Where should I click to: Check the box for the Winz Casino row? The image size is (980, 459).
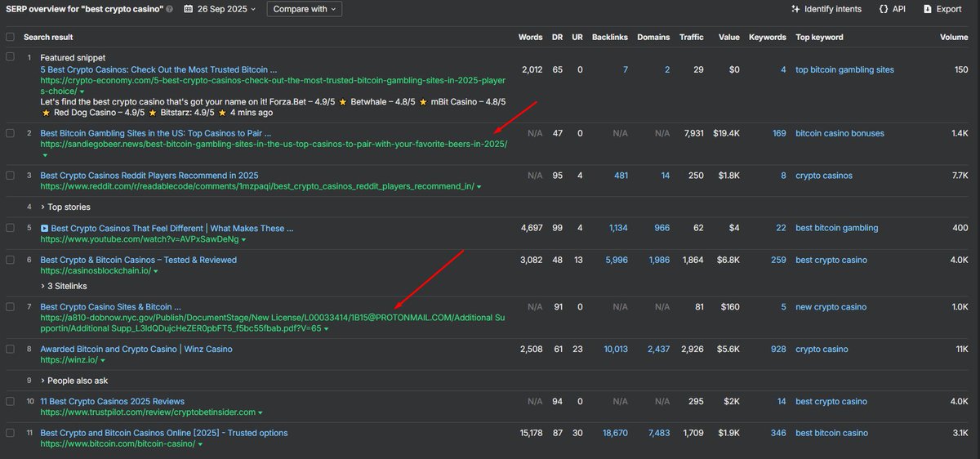pyautogui.click(x=10, y=350)
